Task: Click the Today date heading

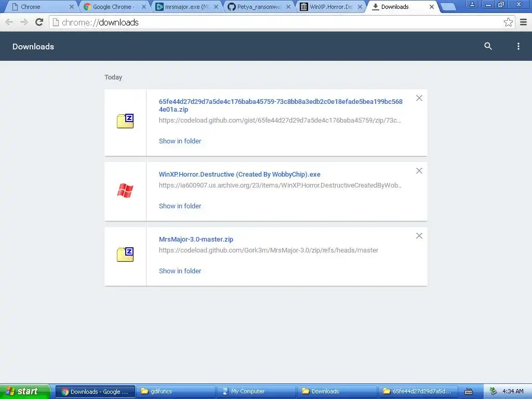Action: tap(113, 77)
